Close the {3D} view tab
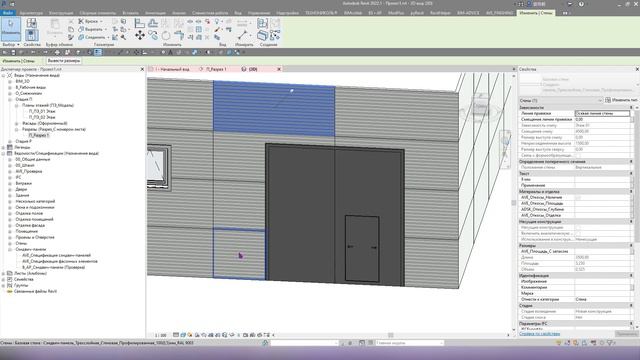Viewport: 640px width, 360px height. pos(279,69)
